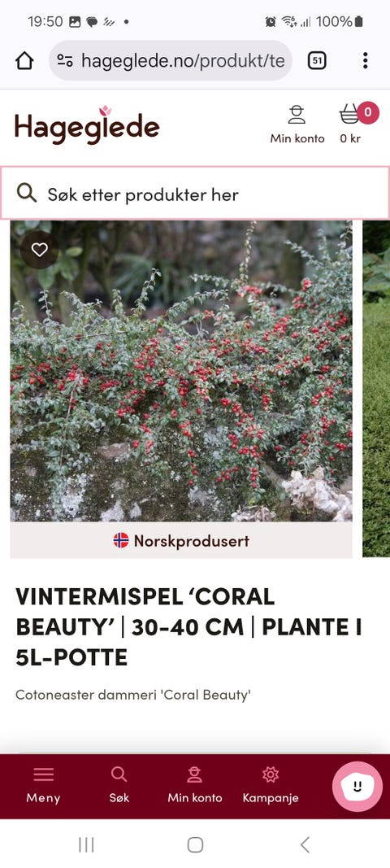Screen dimensions: 390x868
Task: Tap the heart favorite icon on product image
Action: pos(39,250)
